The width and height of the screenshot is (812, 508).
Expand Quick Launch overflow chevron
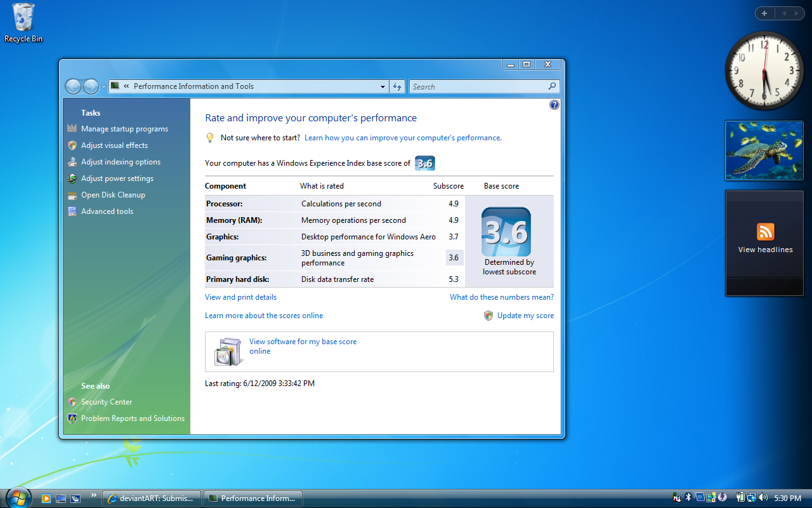[x=94, y=495]
